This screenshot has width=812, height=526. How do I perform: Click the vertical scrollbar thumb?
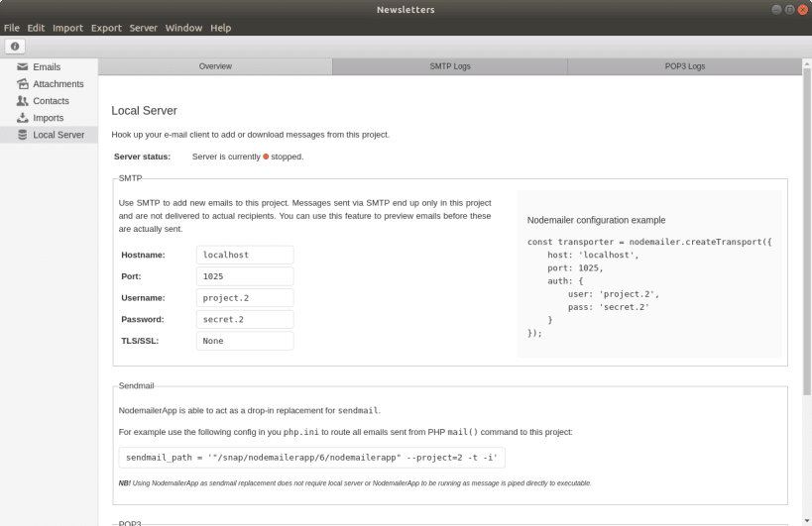(x=807, y=232)
